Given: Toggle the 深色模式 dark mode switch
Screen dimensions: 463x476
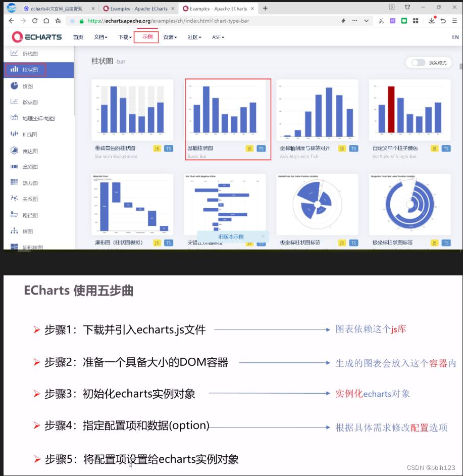Looking at the screenshot, I should (x=418, y=63).
